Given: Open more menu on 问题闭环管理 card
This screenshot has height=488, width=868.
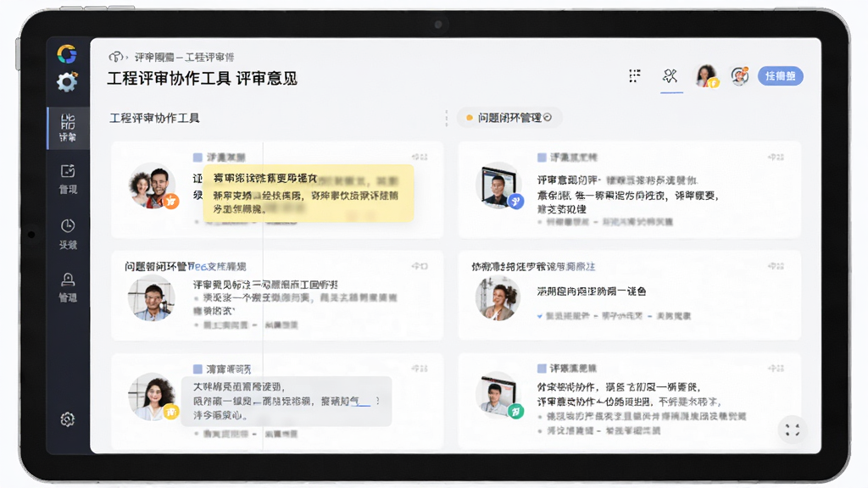Looking at the screenshot, I should point(420,266).
